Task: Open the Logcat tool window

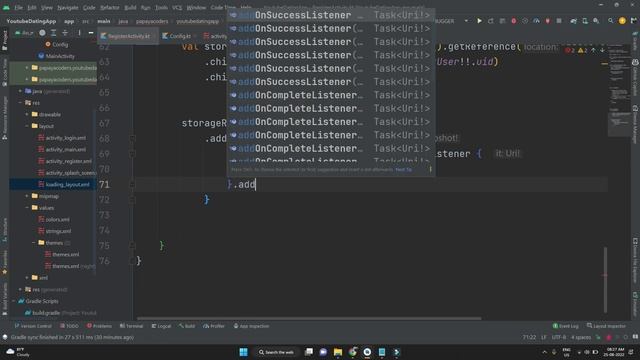Action: 162,326
